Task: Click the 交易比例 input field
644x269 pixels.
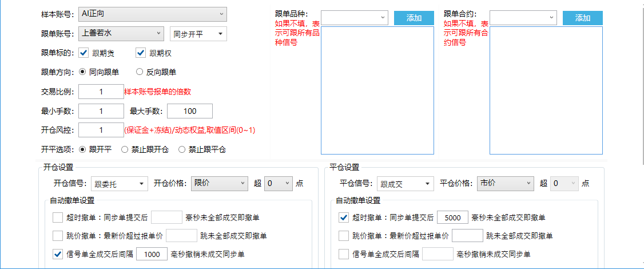Action: 101,92
